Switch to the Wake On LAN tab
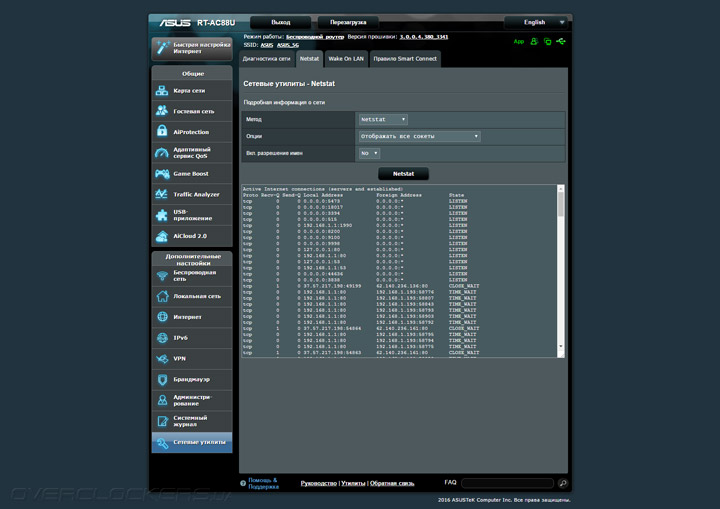The width and height of the screenshot is (720, 509). point(347,59)
